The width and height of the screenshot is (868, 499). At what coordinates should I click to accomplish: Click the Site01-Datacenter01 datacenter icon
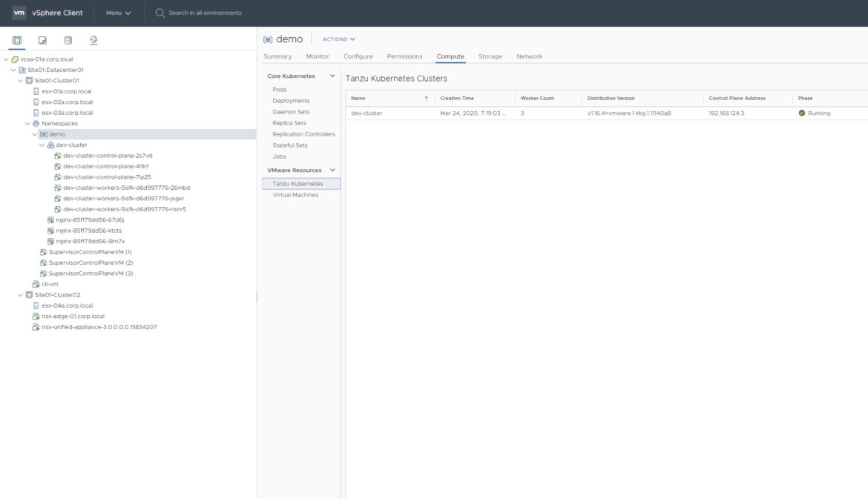pyautogui.click(x=22, y=70)
